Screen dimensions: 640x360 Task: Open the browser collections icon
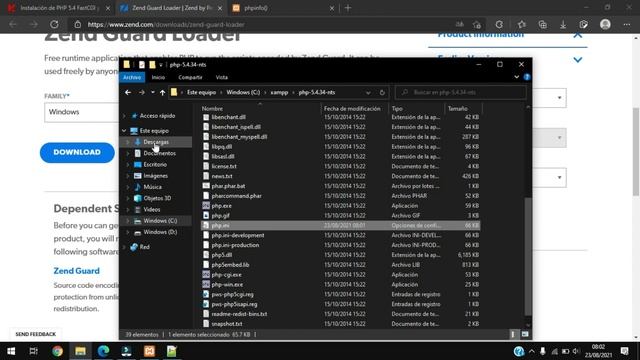click(x=542, y=24)
